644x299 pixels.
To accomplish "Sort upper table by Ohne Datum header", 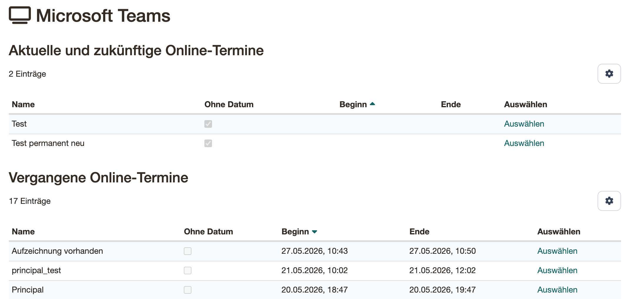I will point(229,105).
